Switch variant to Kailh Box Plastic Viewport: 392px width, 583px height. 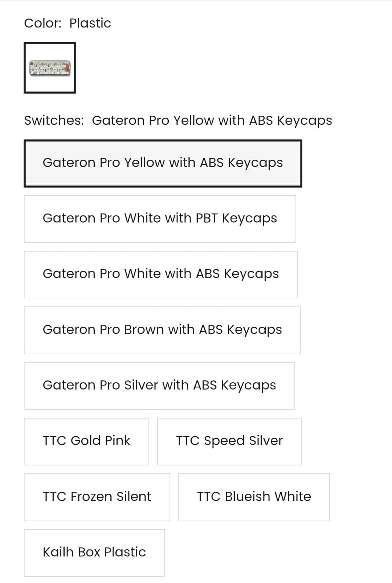coord(94,553)
